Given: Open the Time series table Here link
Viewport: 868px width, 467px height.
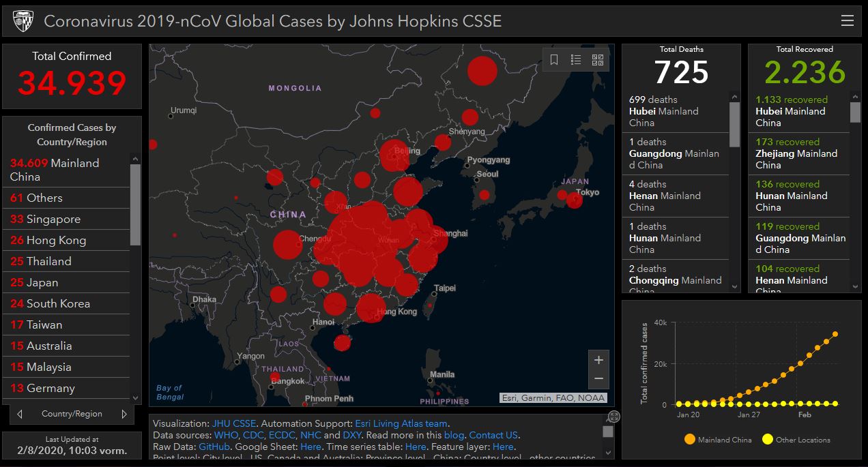Looking at the screenshot, I should click(416, 447).
